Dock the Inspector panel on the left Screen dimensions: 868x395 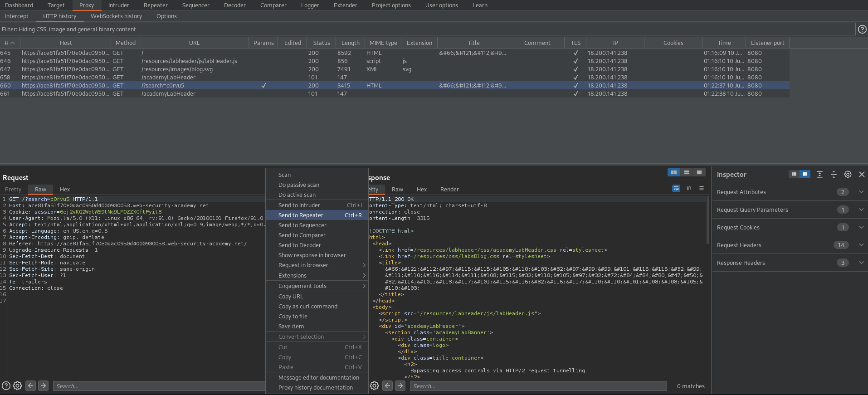point(794,174)
